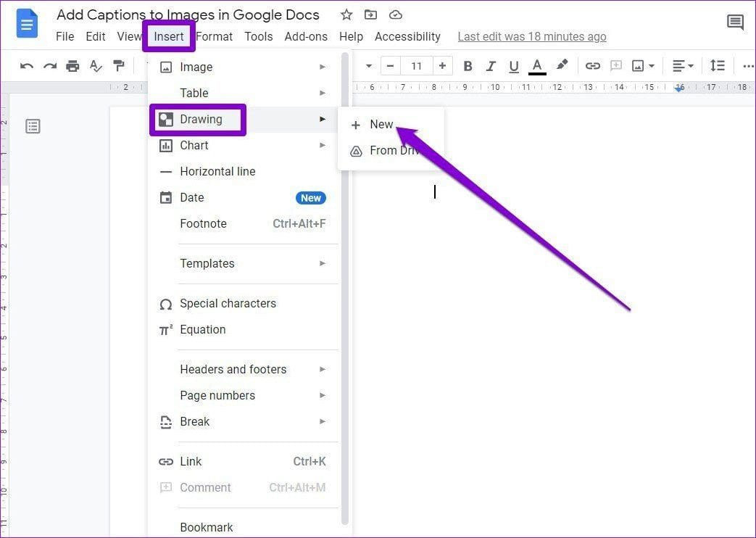Click the Last edit was 18 minutes ago link
The image size is (756, 538).
tap(531, 36)
